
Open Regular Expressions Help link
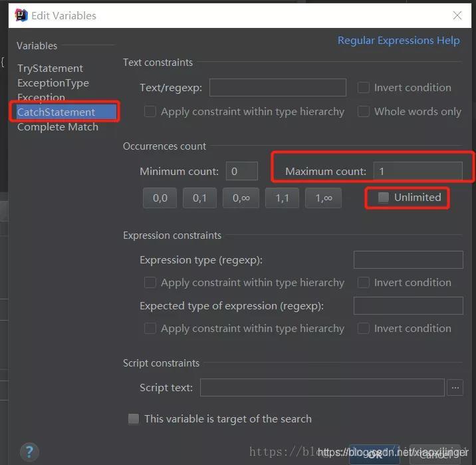399,41
